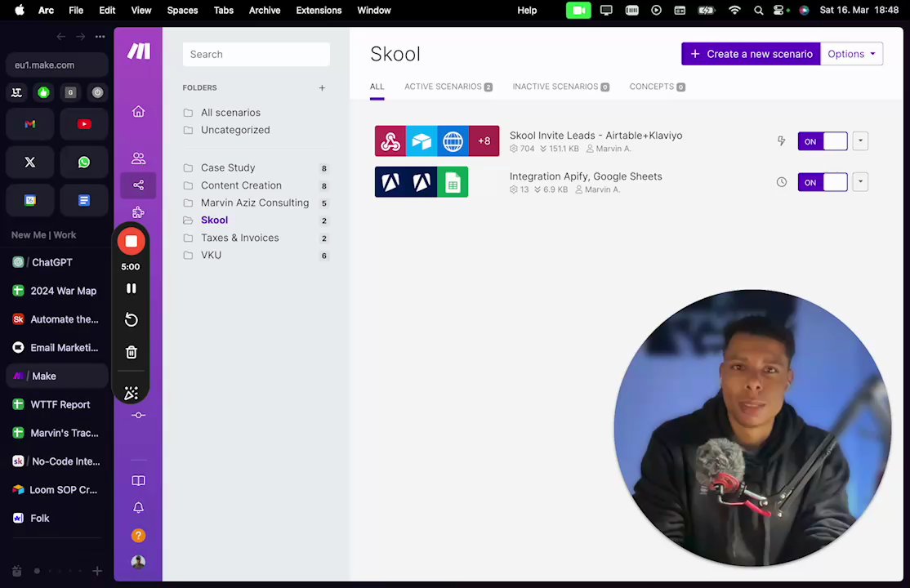This screenshot has height=588, width=910.
Task: Open Loom confetti effects icon
Action: 132,393
